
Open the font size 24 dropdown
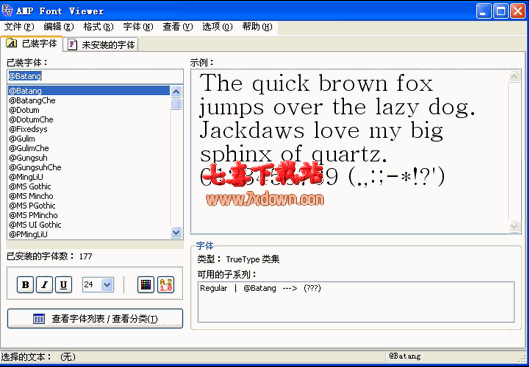click(x=107, y=285)
